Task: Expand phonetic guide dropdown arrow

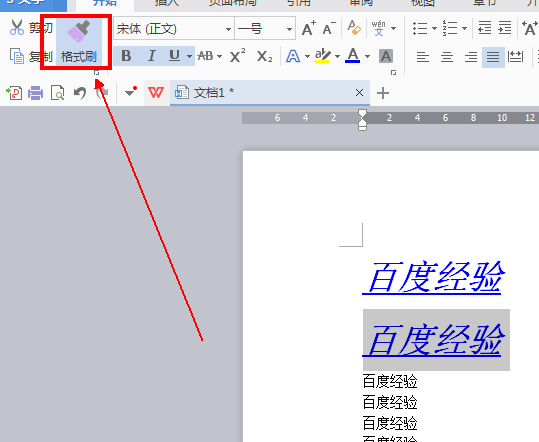Action: tap(394, 28)
